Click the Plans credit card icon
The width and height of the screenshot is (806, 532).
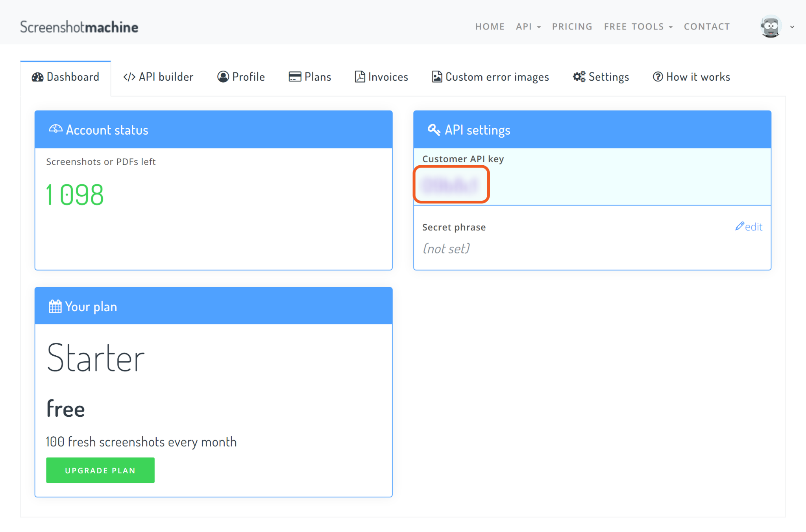295,77
